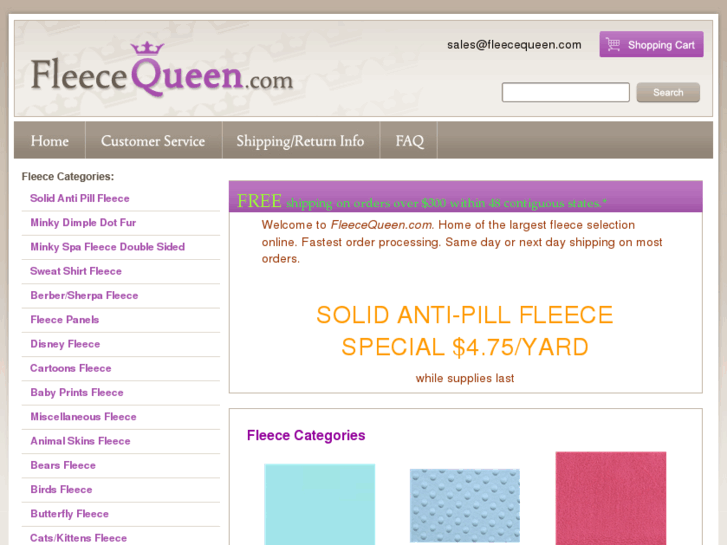Screen dimensions: 727x545
Task: Focus the search text field
Action: point(565,92)
